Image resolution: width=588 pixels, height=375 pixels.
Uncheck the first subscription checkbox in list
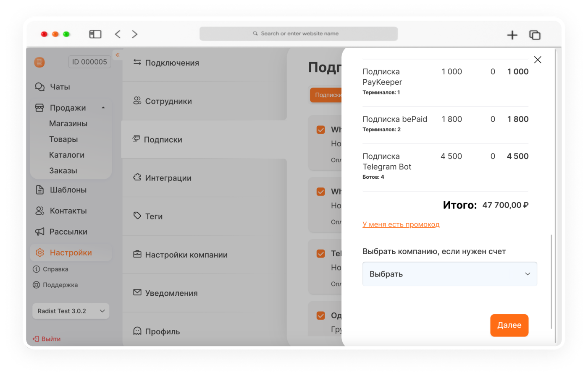(321, 130)
